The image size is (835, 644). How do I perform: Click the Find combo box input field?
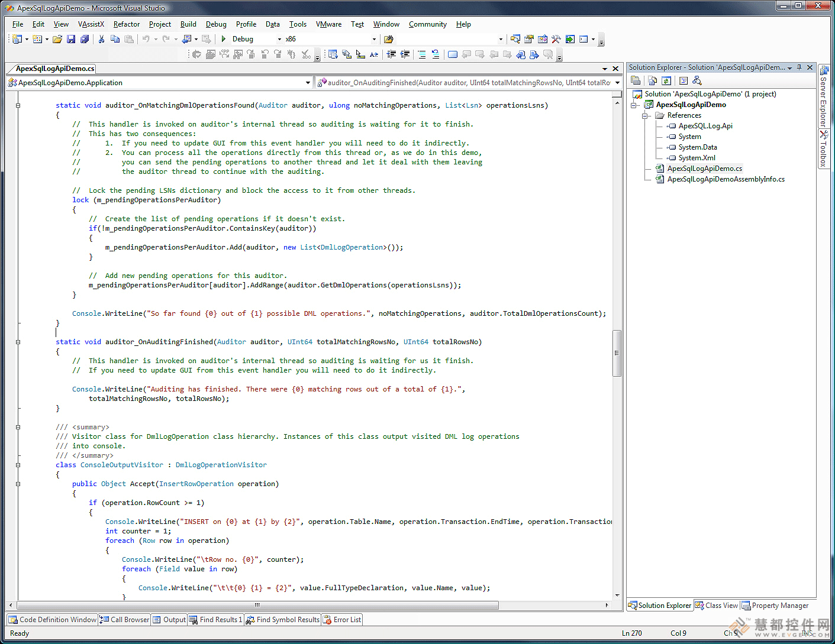click(x=446, y=39)
